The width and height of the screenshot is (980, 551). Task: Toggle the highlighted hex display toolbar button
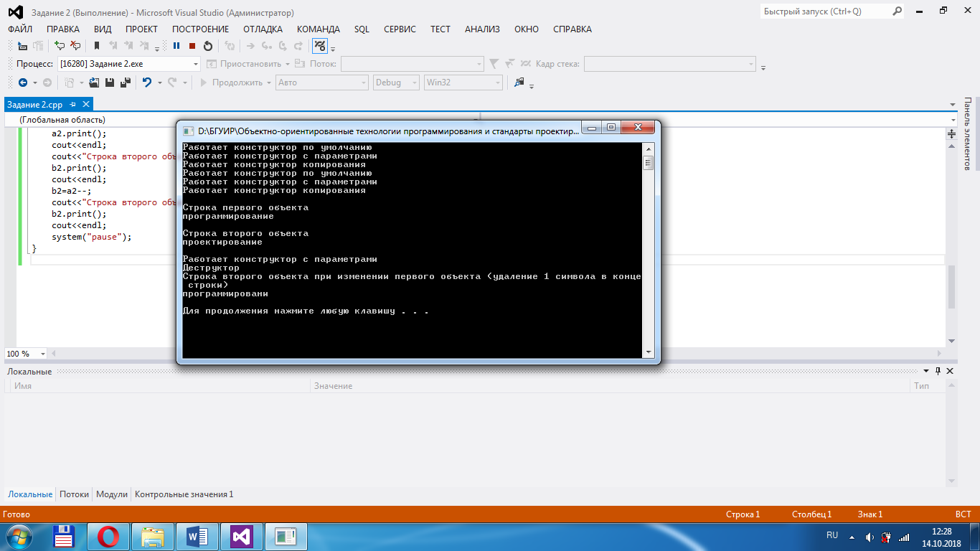[x=320, y=46]
